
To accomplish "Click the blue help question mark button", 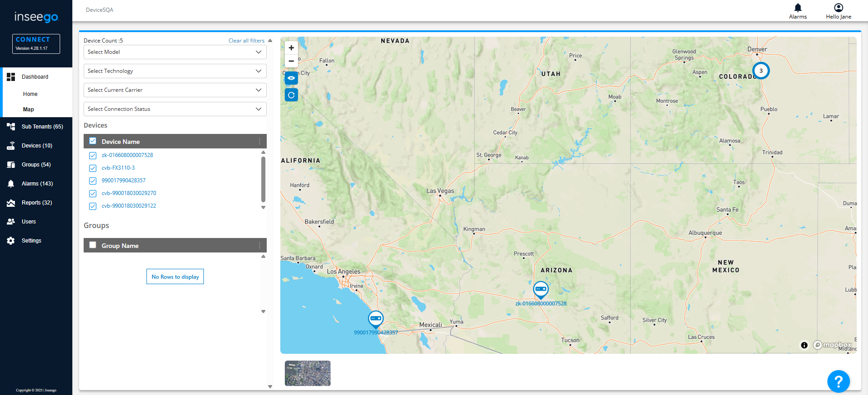I will coord(838,381).
